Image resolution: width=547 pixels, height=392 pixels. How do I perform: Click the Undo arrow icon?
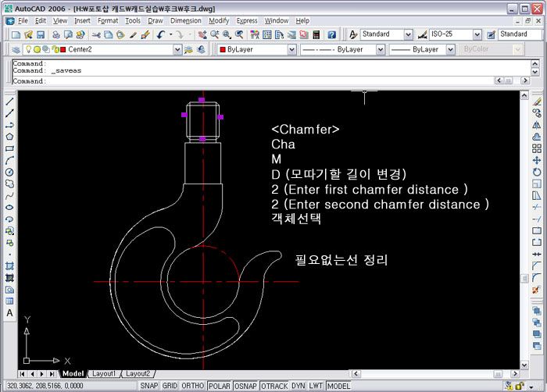tap(160, 34)
